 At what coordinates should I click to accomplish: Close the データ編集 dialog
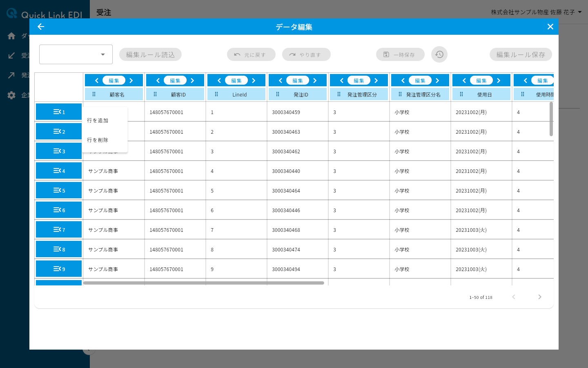pyautogui.click(x=550, y=27)
